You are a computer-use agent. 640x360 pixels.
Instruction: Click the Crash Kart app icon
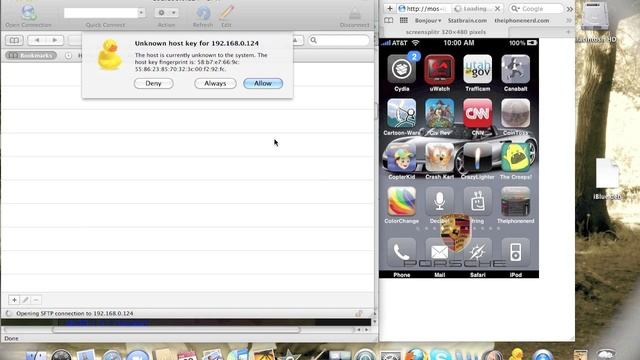point(440,157)
